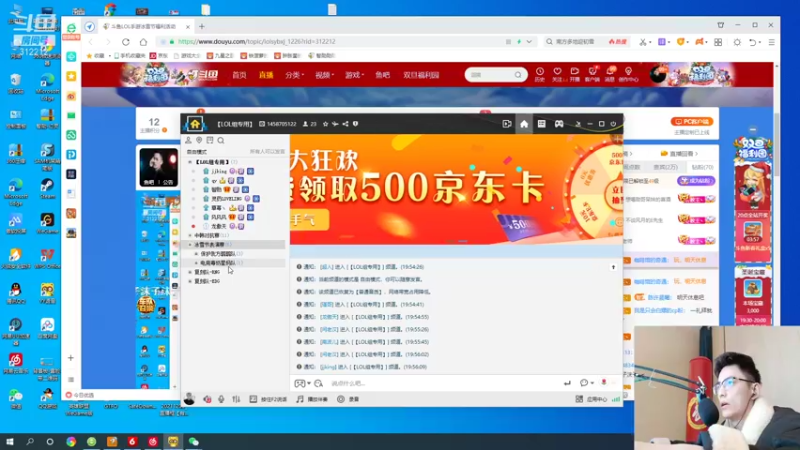The image size is (800, 450).
Task: Open the gamepad icon in header
Action: click(559, 124)
